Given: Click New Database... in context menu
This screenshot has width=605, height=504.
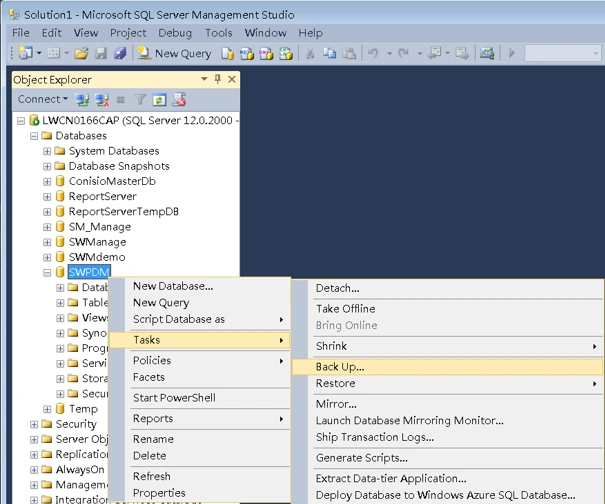Looking at the screenshot, I should 199,286.
